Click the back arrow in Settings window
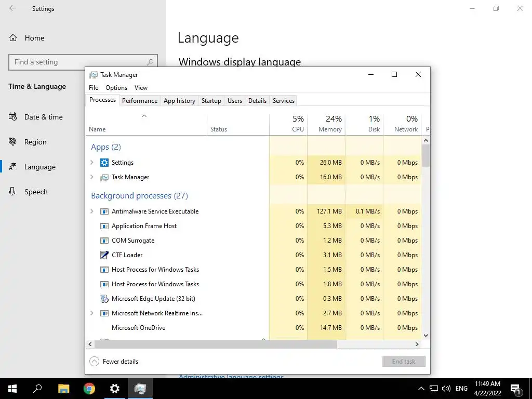The height and width of the screenshot is (399, 532). pos(12,8)
